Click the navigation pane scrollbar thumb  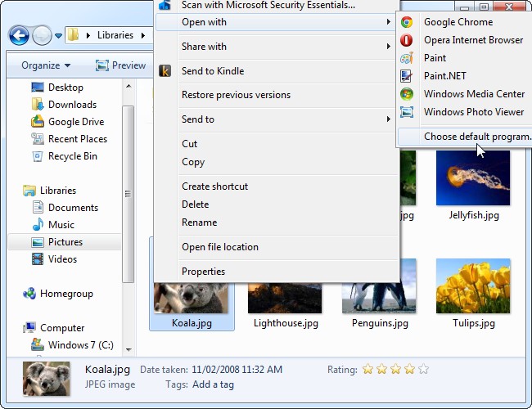(128, 194)
